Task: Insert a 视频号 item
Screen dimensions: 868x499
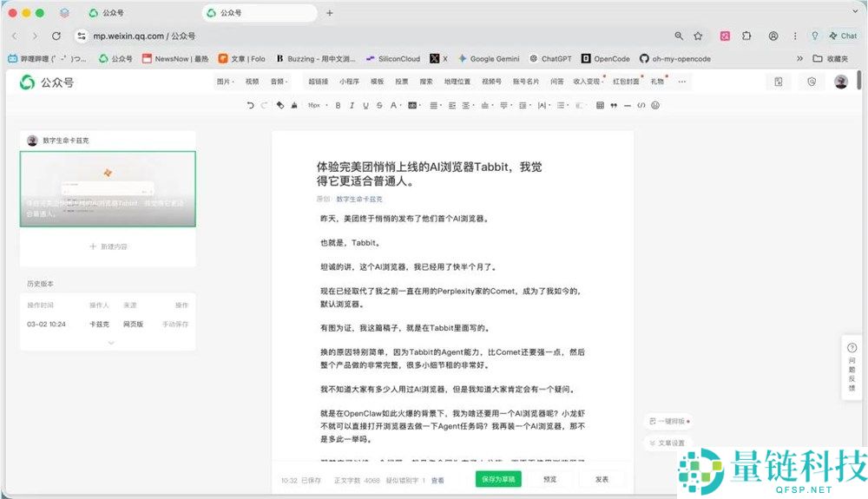Action: (491, 82)
